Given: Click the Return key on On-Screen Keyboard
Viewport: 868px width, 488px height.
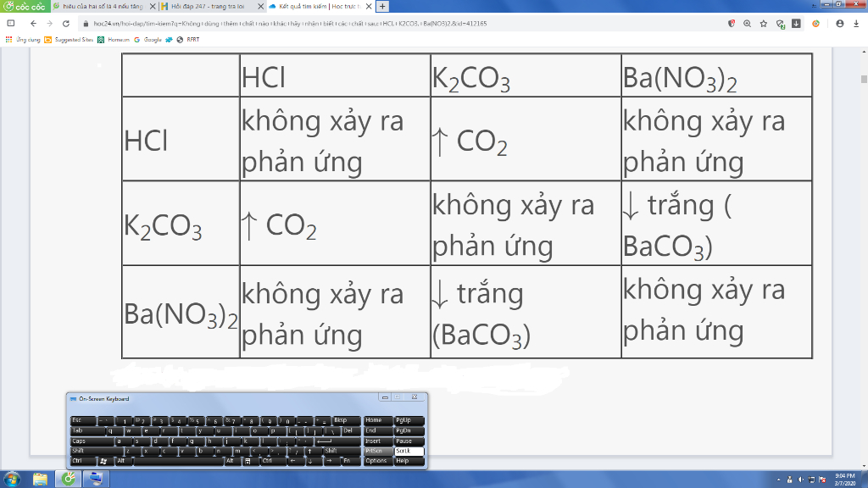Looking at the screenshot, I should [x=337, y=441].
